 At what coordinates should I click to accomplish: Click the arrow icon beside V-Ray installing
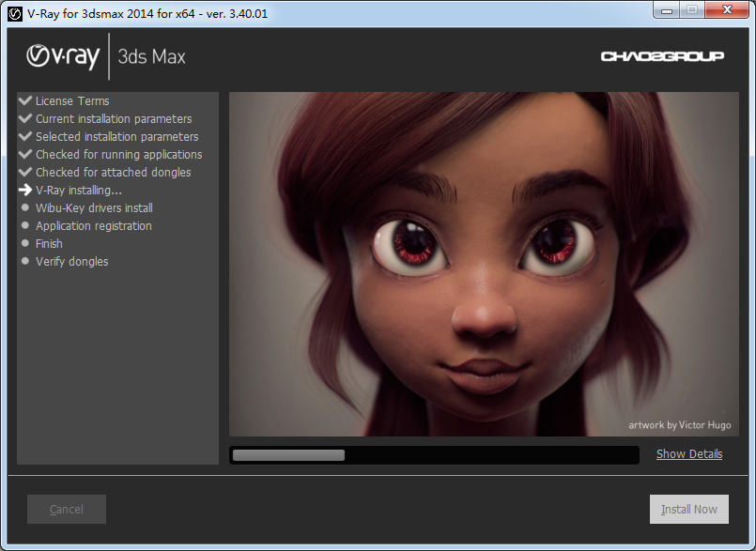[25, 191]
